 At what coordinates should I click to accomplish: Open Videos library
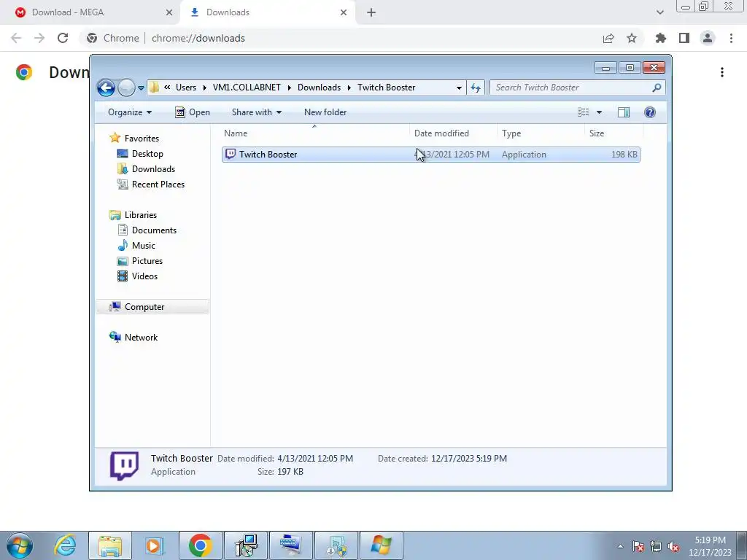[x=144, y=276]
